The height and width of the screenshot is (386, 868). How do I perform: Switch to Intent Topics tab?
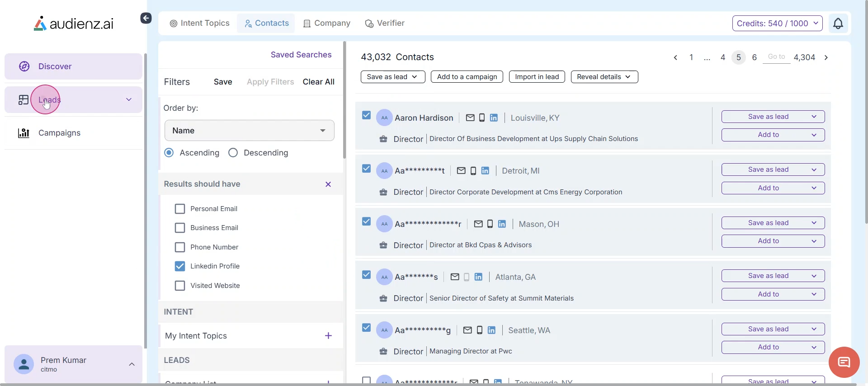[199, 23]
